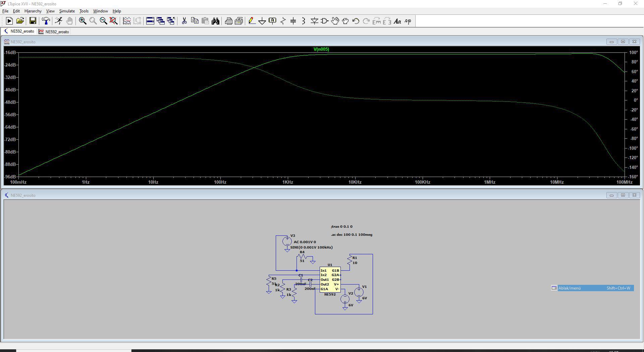Open the Component gate icon
644x352 pixels.
tap(325, 21)
